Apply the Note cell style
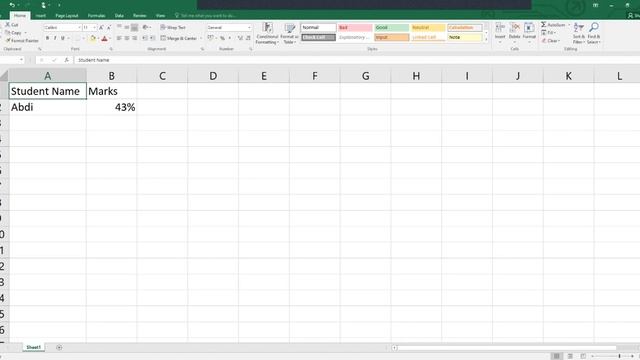This screenshot has height=360, width=640. (464, 37)
